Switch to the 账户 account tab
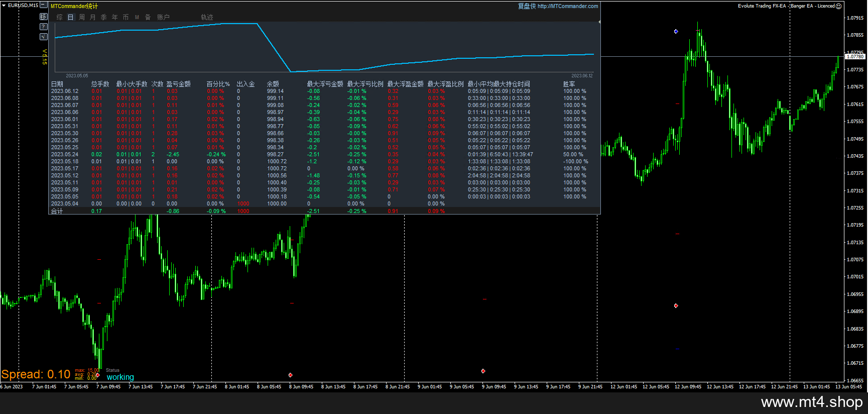868x414 pixels. point(163,17)
